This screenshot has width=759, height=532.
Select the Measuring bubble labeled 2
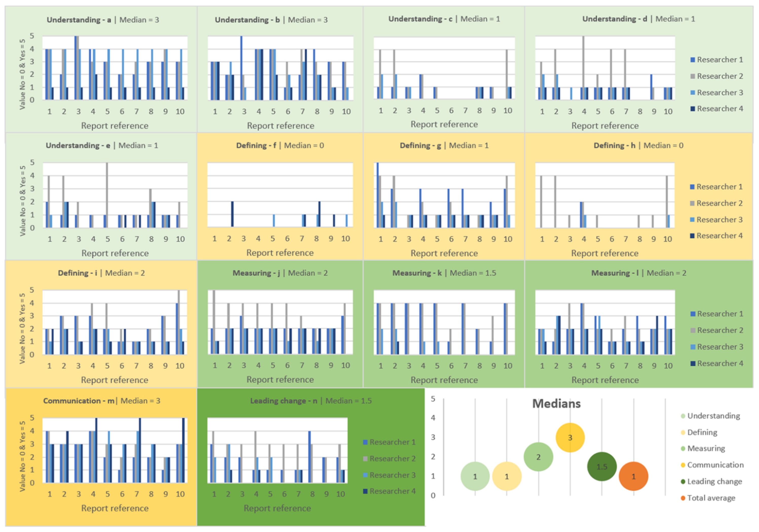[538, 457]
